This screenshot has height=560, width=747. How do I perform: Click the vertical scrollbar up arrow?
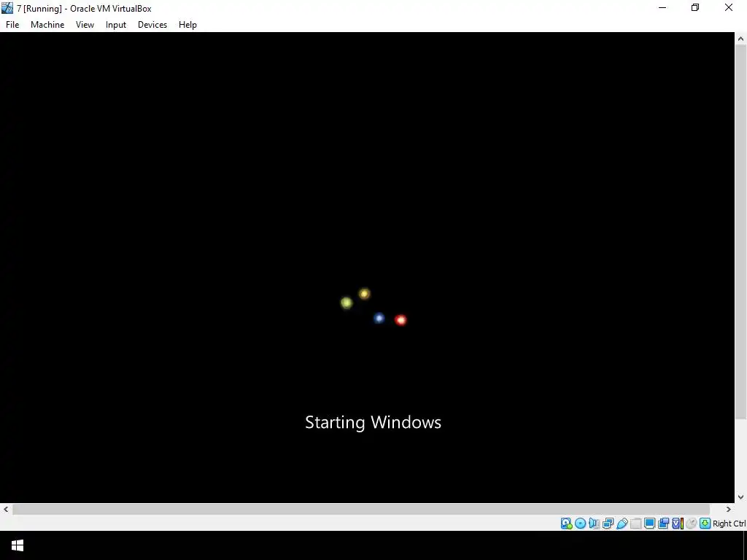coord(741,39)
